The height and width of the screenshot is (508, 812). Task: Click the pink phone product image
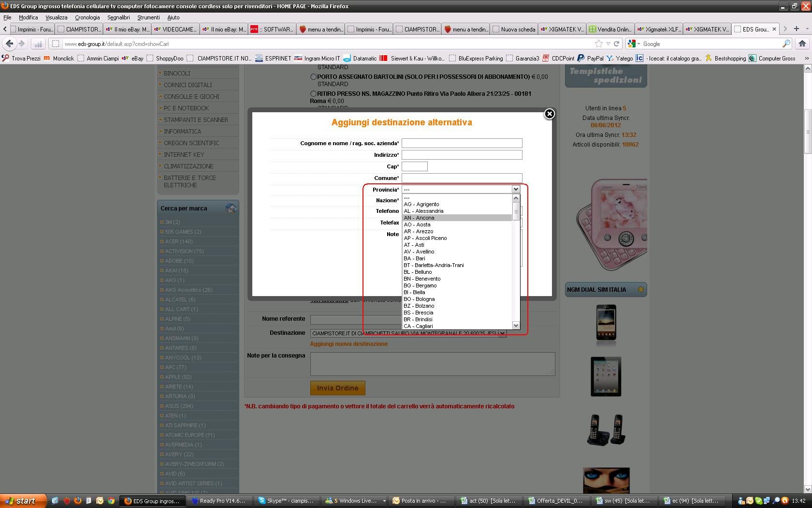tap(612, 225)
